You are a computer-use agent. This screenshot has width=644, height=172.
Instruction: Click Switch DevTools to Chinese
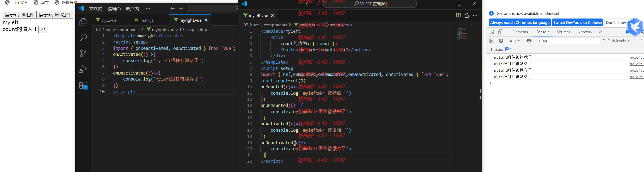(578, 22)
